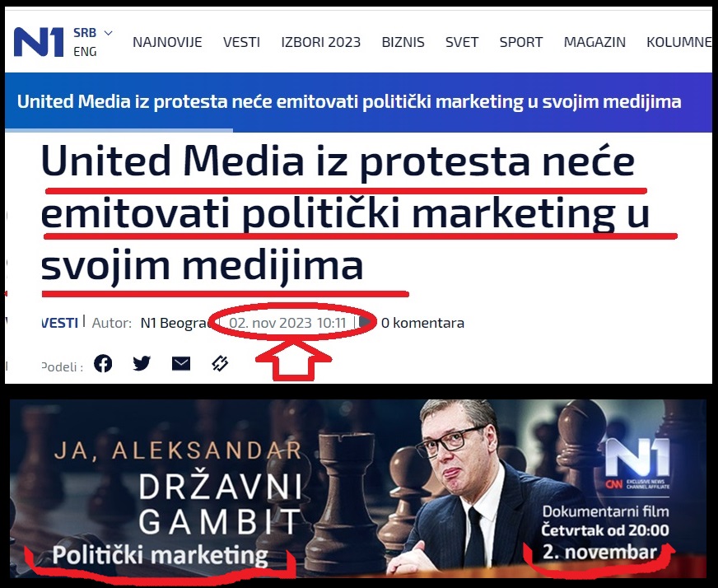The width and height of the screenshot is (718, 588).
Task: Open the NAJNOVIJE menu item
Action: (167, 42)
